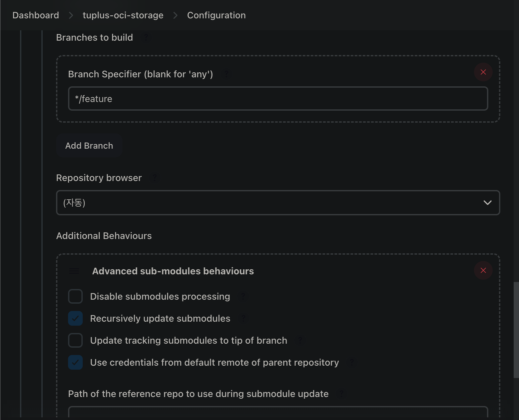This screenshot has height=420, width=519.
Task: Uncheck Recursively update submodules
Action: (x=75, y=318)
